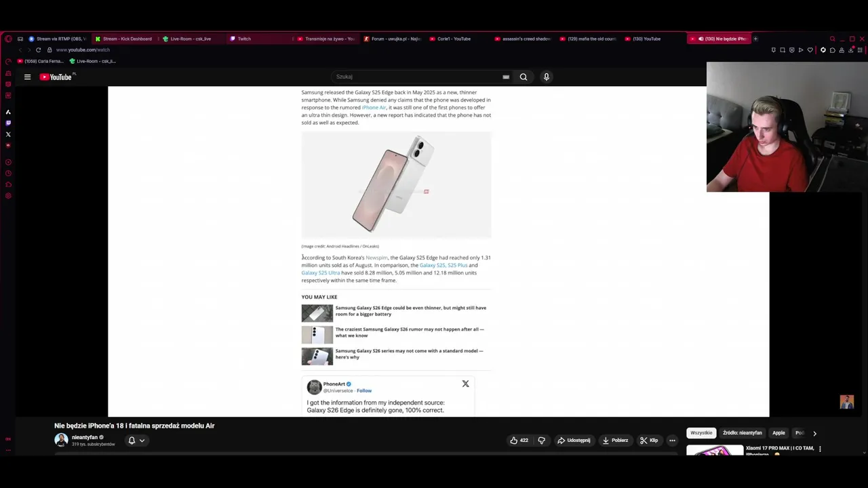Screen dimensions: 868x488
Task: Open the nieantyfan channel name link
Action: click(85, 438)
